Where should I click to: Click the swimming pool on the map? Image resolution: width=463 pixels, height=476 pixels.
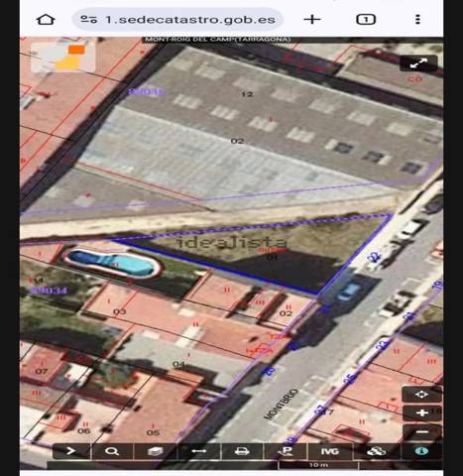click(112, 263)
